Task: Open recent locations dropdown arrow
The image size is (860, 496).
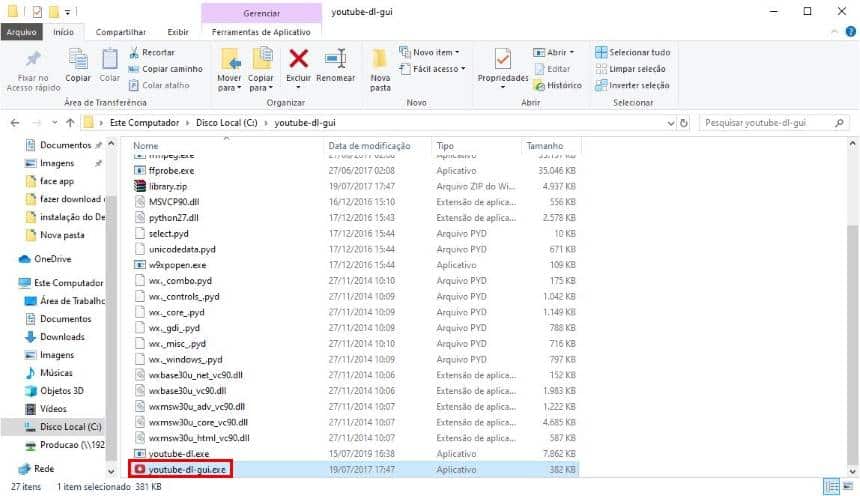Action: point(54,123)
